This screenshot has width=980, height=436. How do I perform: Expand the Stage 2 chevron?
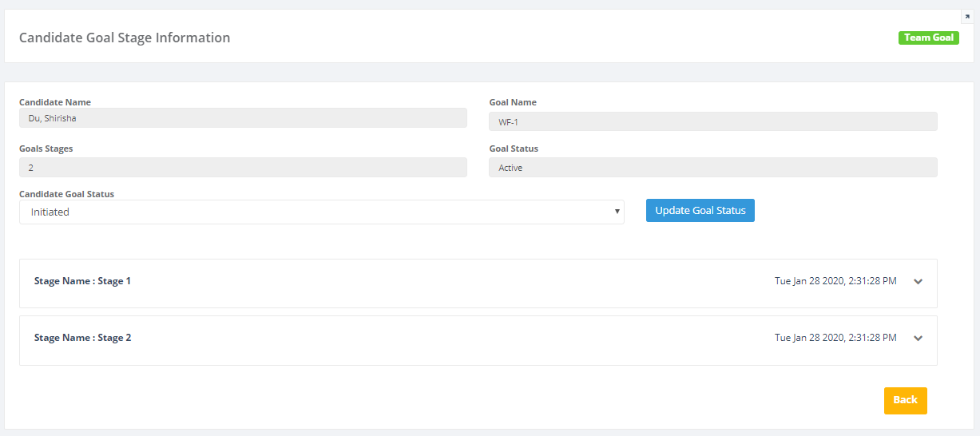(918, 339)
